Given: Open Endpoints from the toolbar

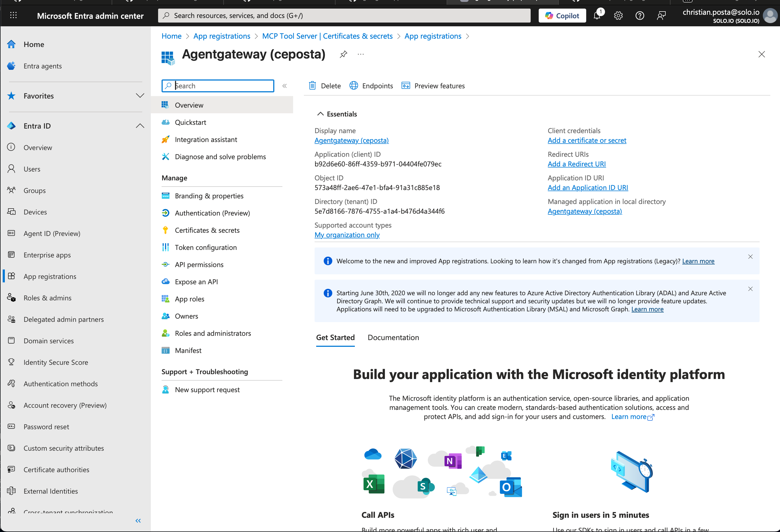Looking at the screenshot, I should 371,86.
